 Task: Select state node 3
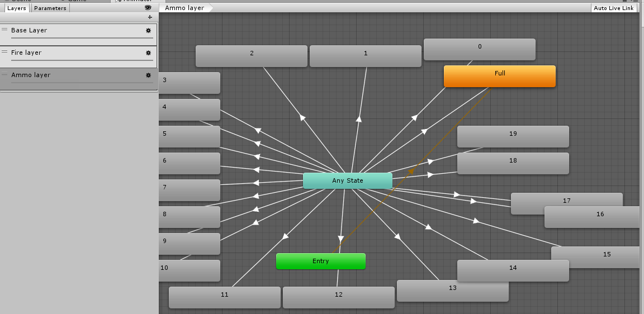pos(190,83)
